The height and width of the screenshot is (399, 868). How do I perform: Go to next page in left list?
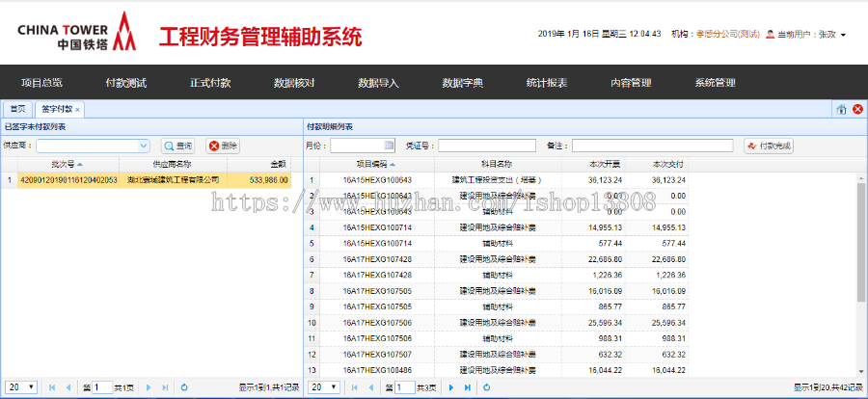(149, 387)
